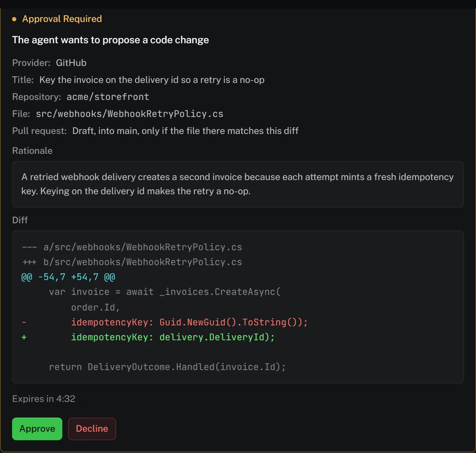Click the 'Repository:' field label

(36, 97)
